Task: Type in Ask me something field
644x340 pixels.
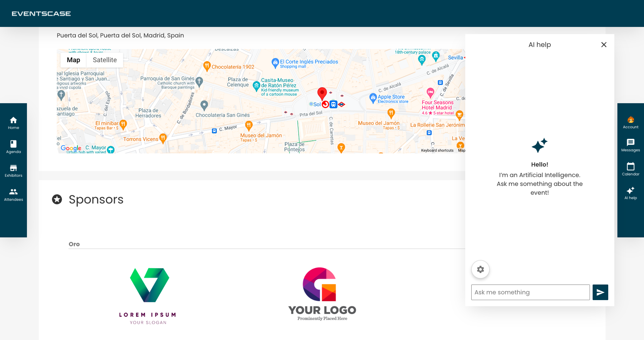Action: click(x=530, y=292)
